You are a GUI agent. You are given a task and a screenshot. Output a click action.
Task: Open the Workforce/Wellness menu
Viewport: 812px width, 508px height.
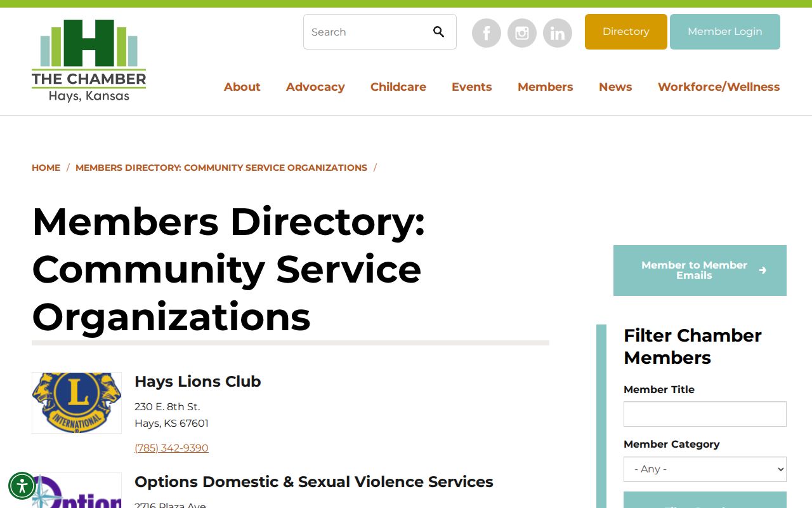point(719,87)
